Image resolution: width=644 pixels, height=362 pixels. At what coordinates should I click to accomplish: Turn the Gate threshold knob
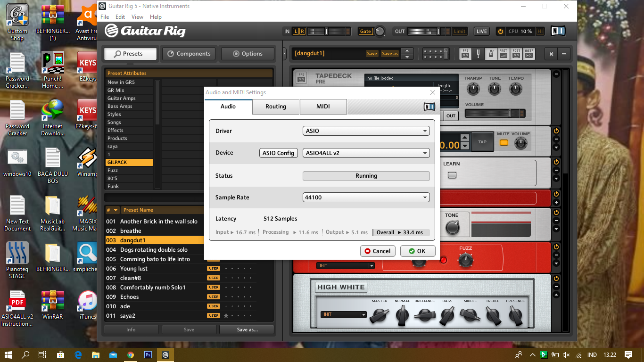coord(380,32)
